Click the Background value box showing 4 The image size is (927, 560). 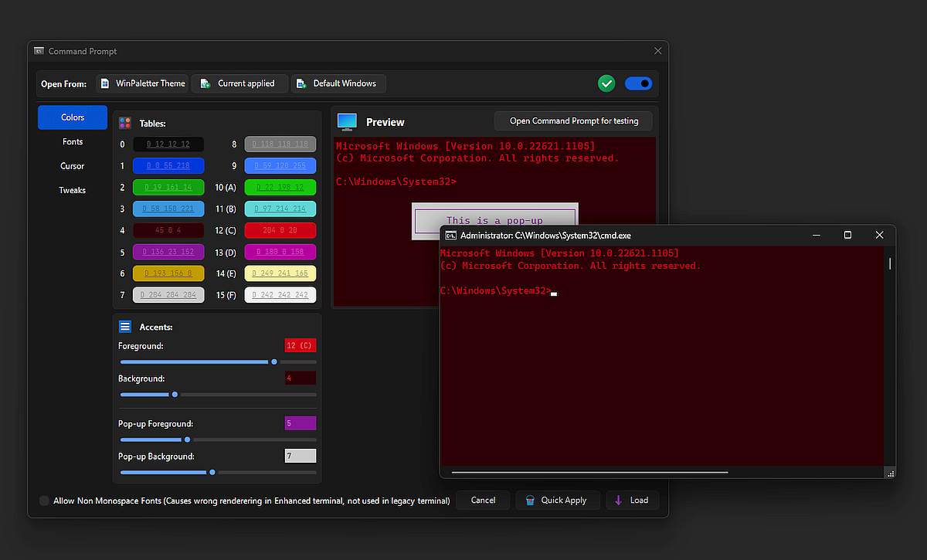pos(301,378)
